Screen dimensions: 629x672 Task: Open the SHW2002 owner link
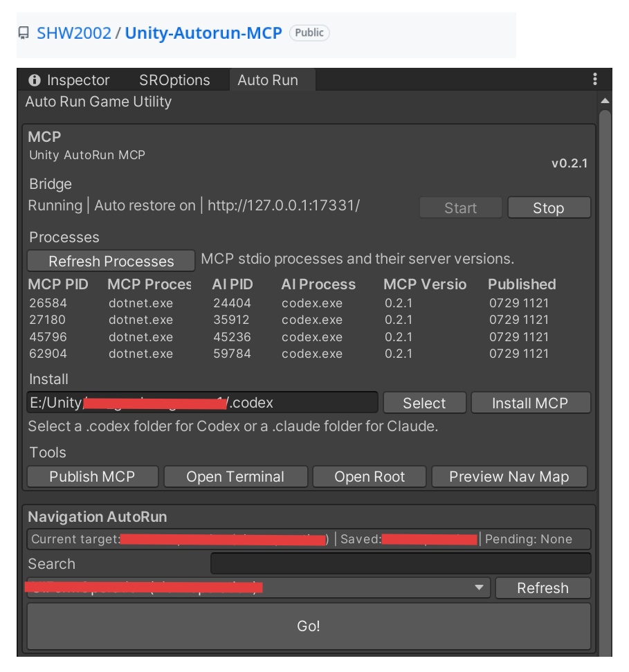point(74,33)
